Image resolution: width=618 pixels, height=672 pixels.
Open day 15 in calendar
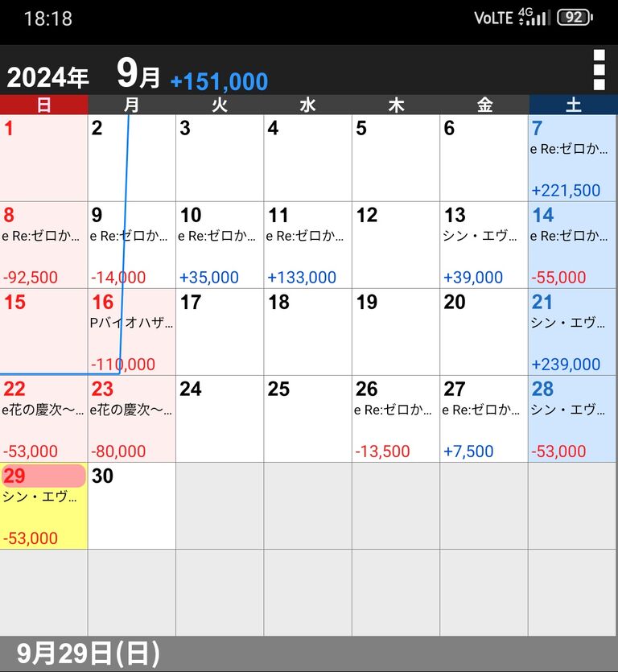pyautogui.click(x=43, y=332)
